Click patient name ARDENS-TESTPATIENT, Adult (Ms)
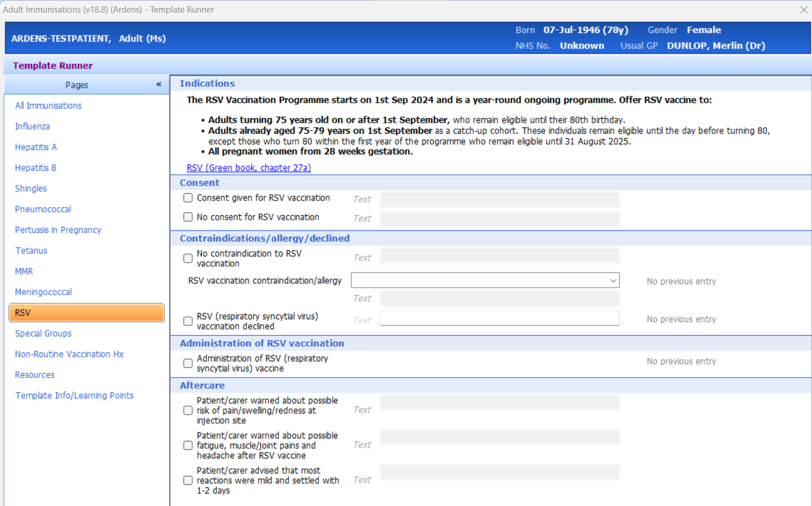Viewport: 812px width, 506px height. coord(88,39)
